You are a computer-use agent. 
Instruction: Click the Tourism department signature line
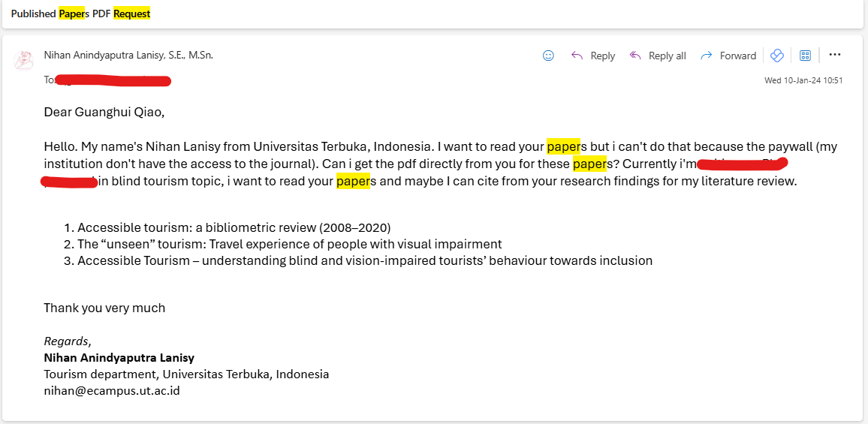[x=186, y=374]
